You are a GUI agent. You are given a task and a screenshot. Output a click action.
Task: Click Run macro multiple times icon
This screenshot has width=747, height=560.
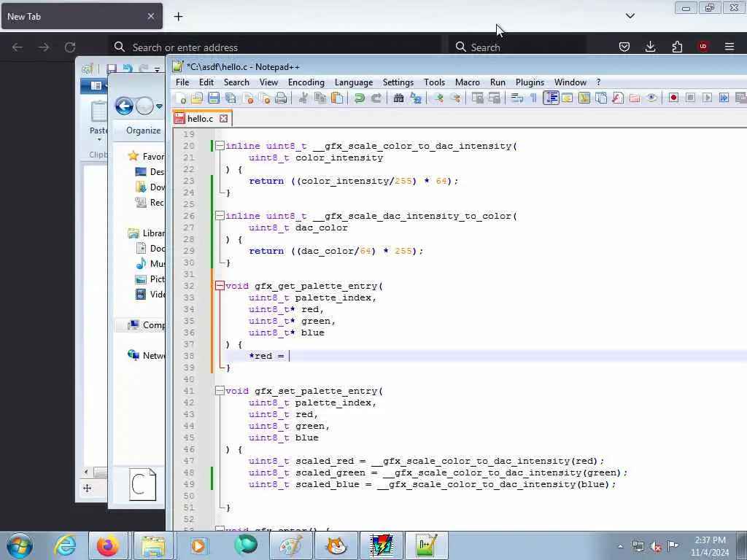724,98
